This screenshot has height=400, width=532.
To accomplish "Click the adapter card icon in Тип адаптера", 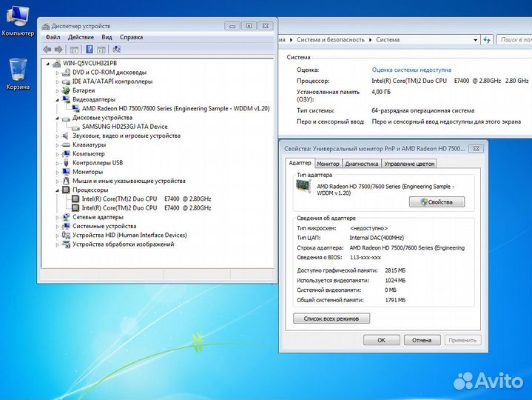I will pos(303,187).
